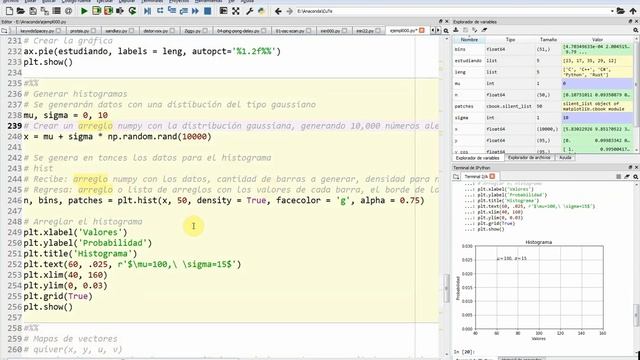Continue execution until next breakpoint
640x360 pixels.
pos(196,11)
